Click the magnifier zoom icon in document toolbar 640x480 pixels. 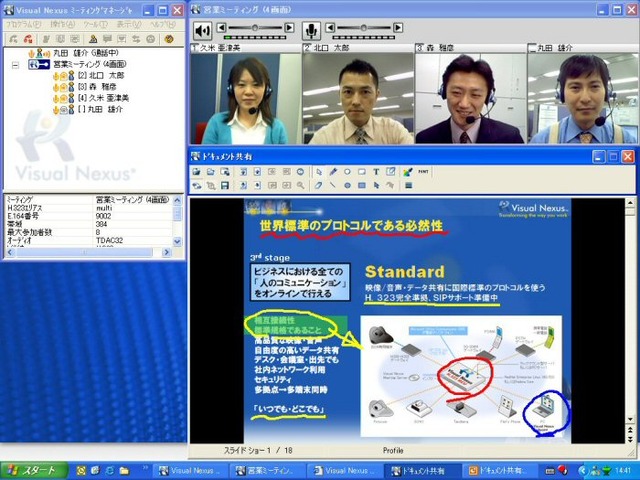pyautogui.click(x=301, y=186)
